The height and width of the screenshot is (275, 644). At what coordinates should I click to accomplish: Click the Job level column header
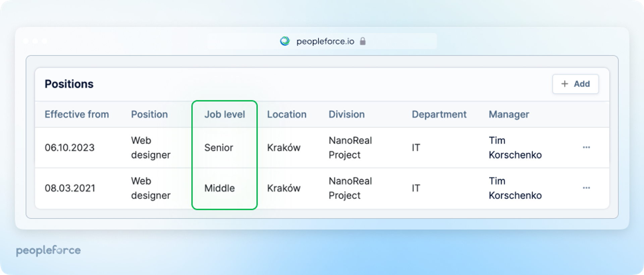(x=225, y=114)
